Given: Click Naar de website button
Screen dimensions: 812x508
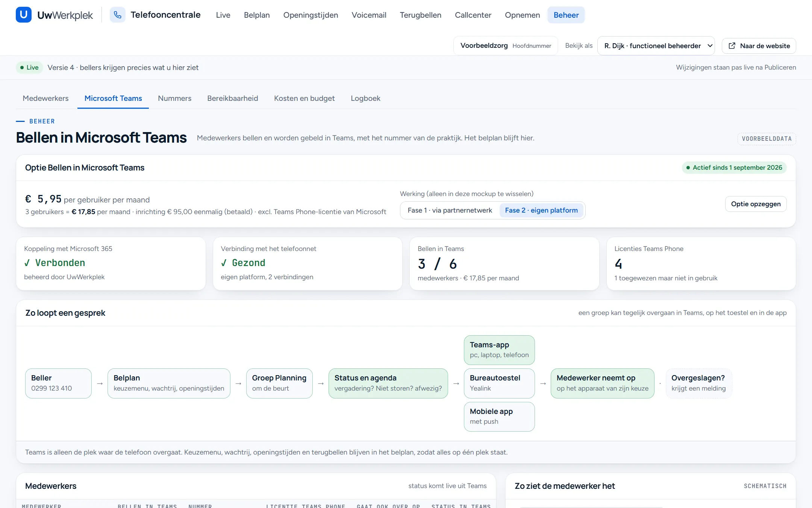Looking at the screenshot, I should click(759, 46).
